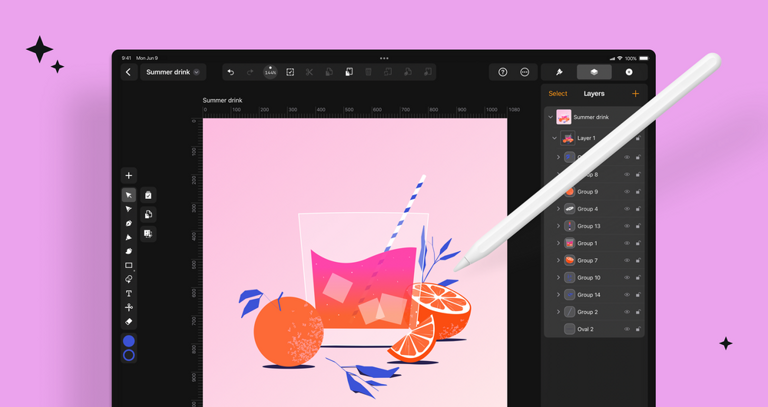
Task: Lock the Group 2 layer
Action: [x=638, y=312]
